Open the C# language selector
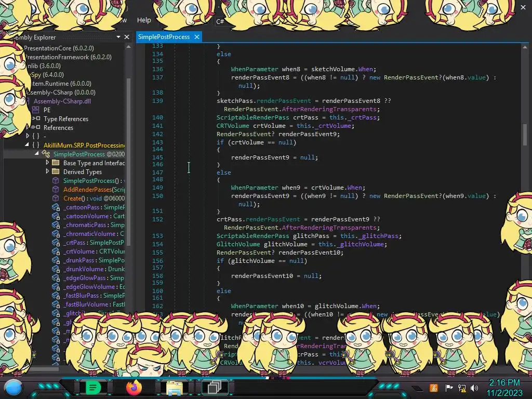 pos(220,21)
